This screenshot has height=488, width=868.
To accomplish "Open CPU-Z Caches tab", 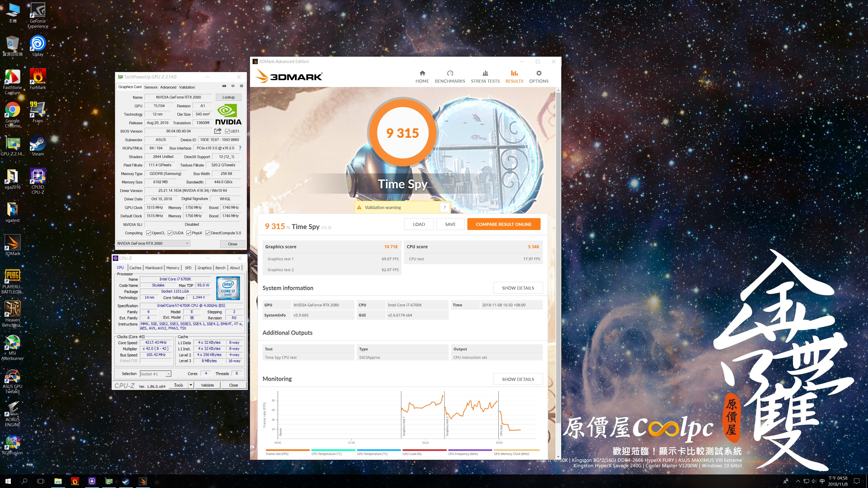I will [x=135, y=268].
